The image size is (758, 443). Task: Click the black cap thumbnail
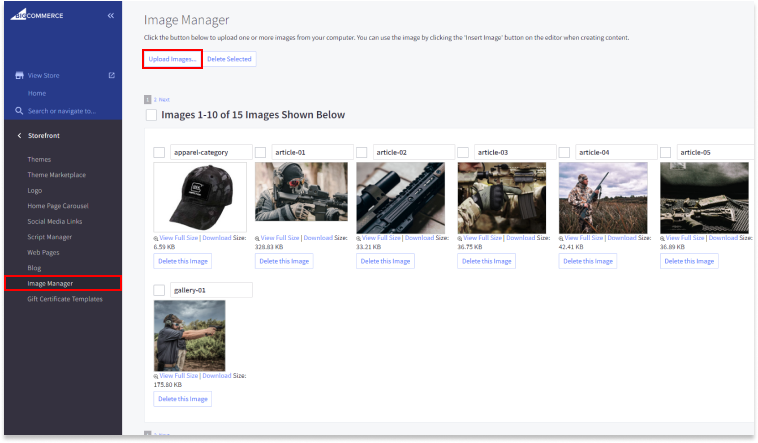[x=200, y=197]
